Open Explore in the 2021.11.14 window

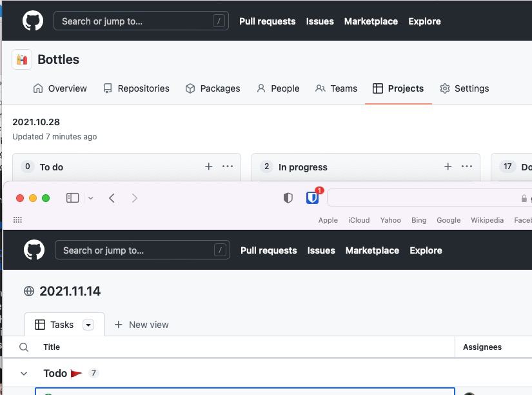pos(426,250)
